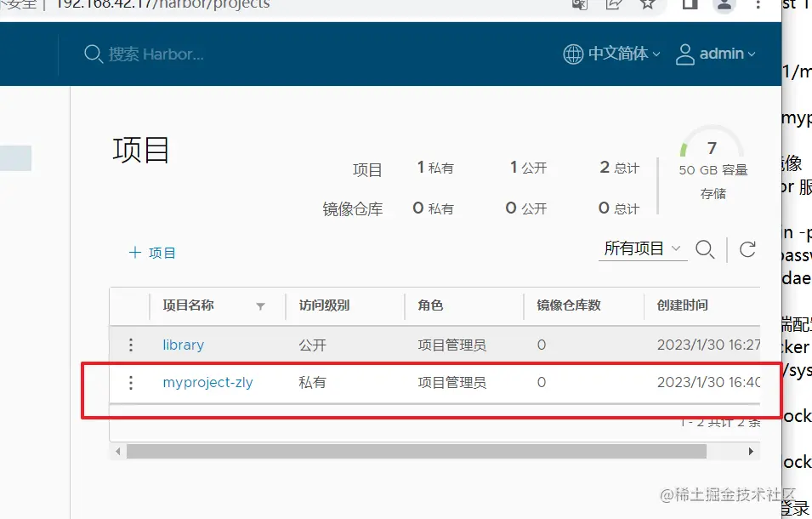Click the globe language icon
The image size is (812, 519).
[573, 54]
